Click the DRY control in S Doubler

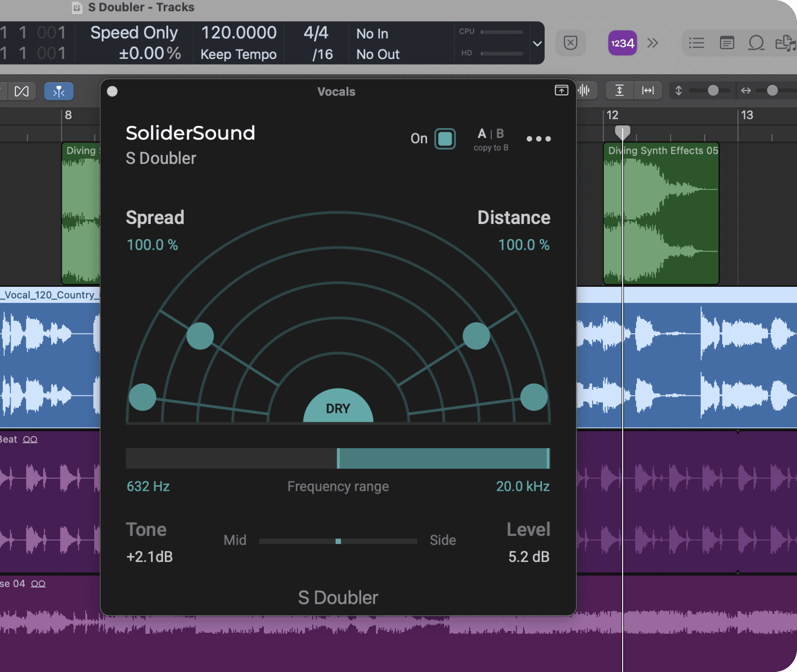[338, 408]
